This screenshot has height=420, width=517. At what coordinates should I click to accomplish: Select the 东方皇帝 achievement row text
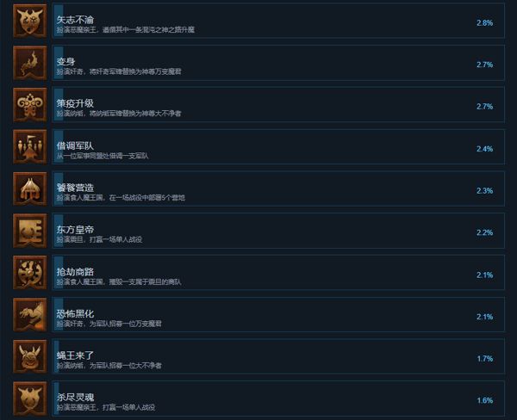pos(99,234)
